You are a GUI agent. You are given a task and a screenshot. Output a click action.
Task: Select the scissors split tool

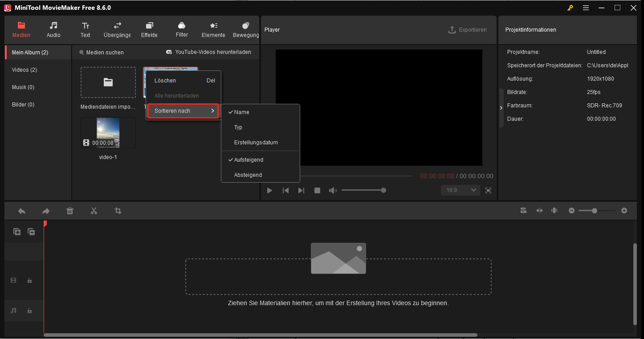click(x=94, y=210)
